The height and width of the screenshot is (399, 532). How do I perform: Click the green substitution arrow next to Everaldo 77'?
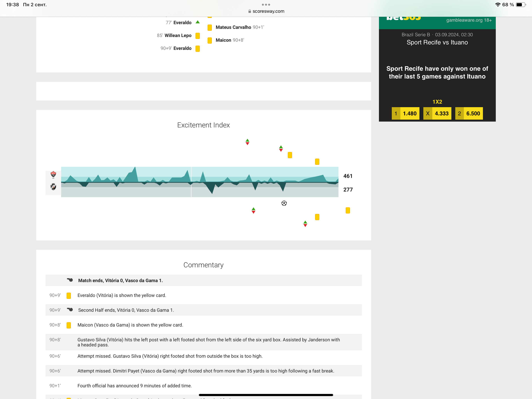pos(197,22)
